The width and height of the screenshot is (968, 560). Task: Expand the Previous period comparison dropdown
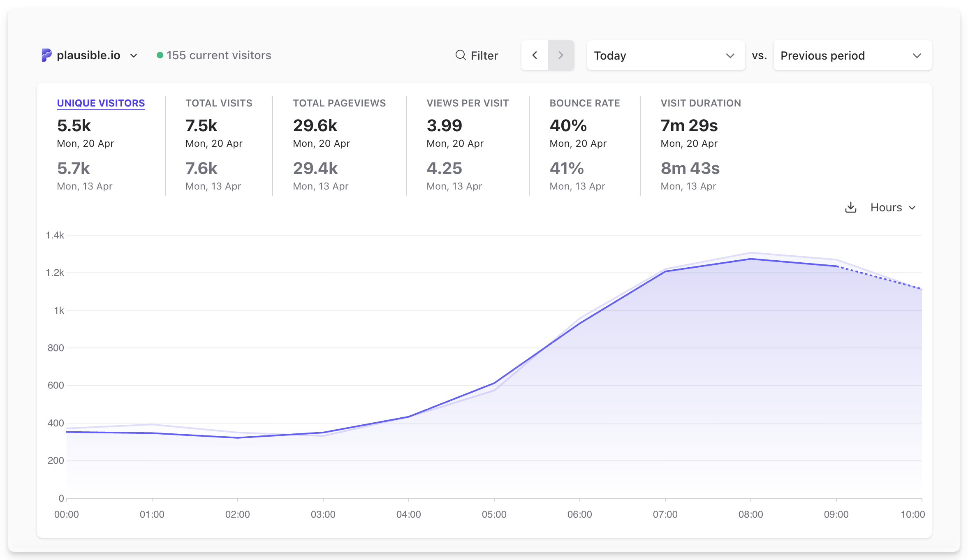852,55
